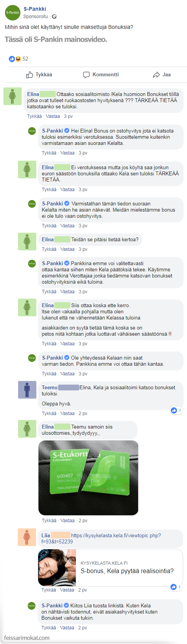Open the post's reaction emoji count 52
187x644 pixels.
pos(18,59)
